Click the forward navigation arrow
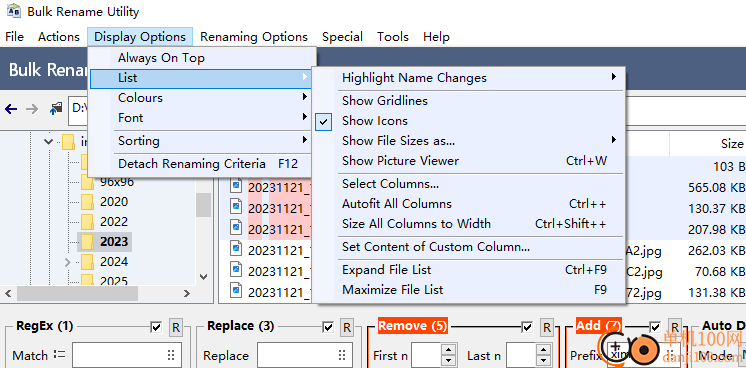Screen dimensions: 746x368 32,109
